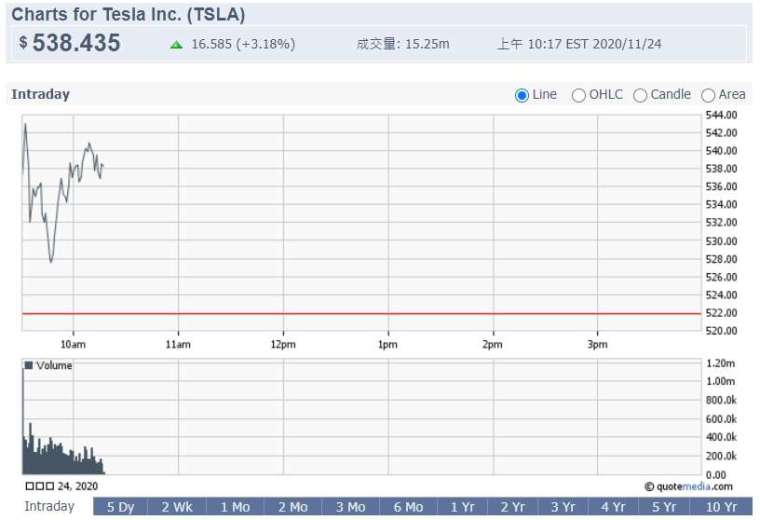Image resolution: width=760 pixels, height=520 pixels.
Task: Switch to the 6 Mo range tab
Action: pyautogui.click(x=408, y=507)
